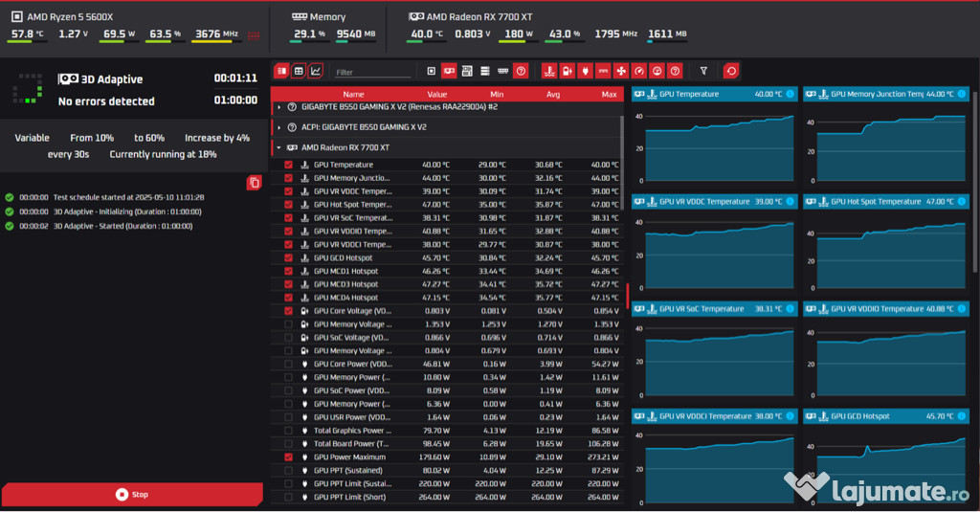Click the AMD Ryzen 5 5600X header label

70,17
